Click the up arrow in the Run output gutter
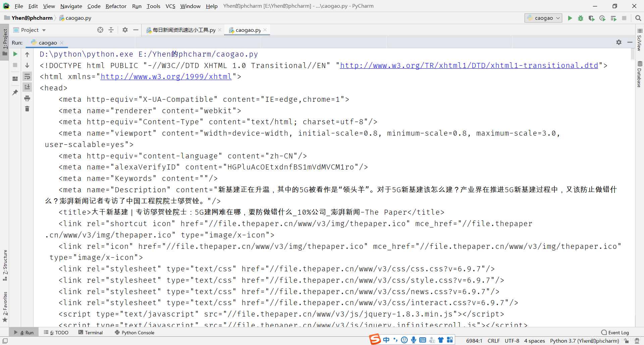 27,54
